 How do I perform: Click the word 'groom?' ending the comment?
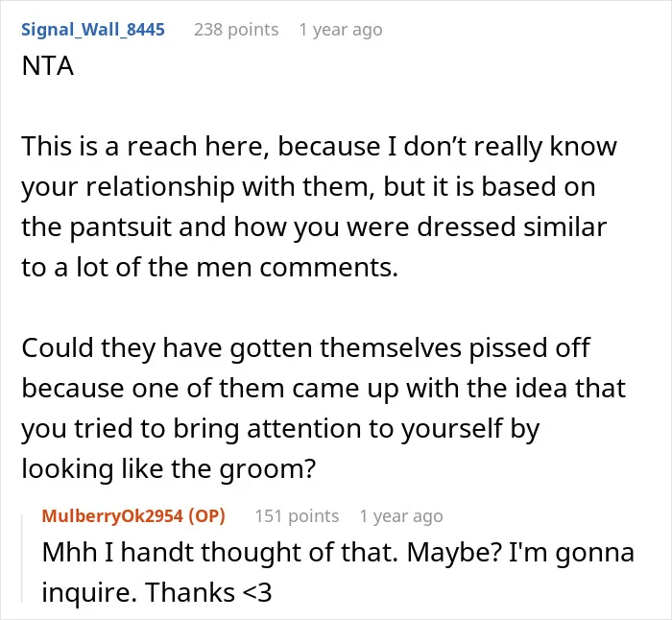[x=268, y=468]
